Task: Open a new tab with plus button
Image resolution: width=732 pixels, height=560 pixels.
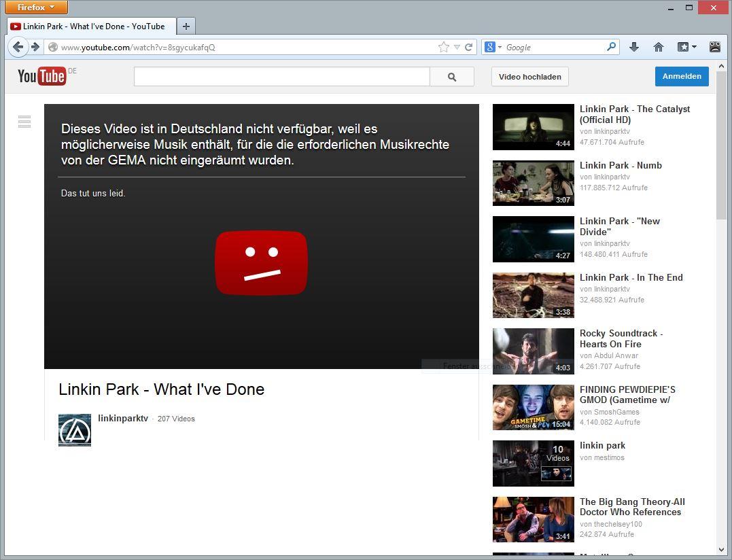Action: tap(186, 26)
